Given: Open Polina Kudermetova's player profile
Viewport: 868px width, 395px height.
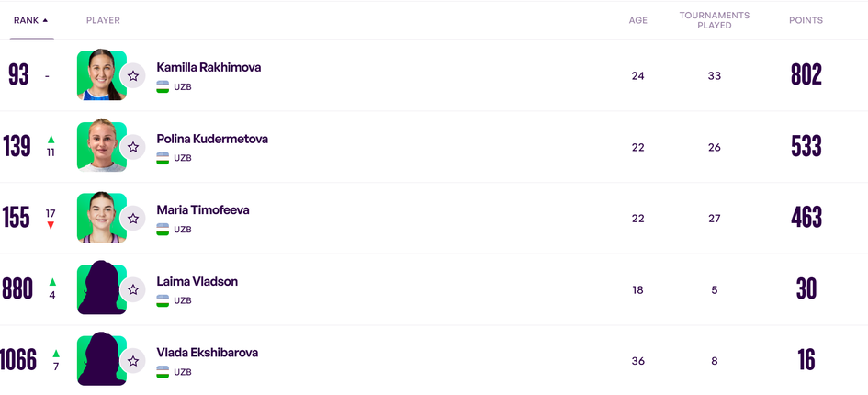Looking at the screenshot, I should click(x=212, y=139).
